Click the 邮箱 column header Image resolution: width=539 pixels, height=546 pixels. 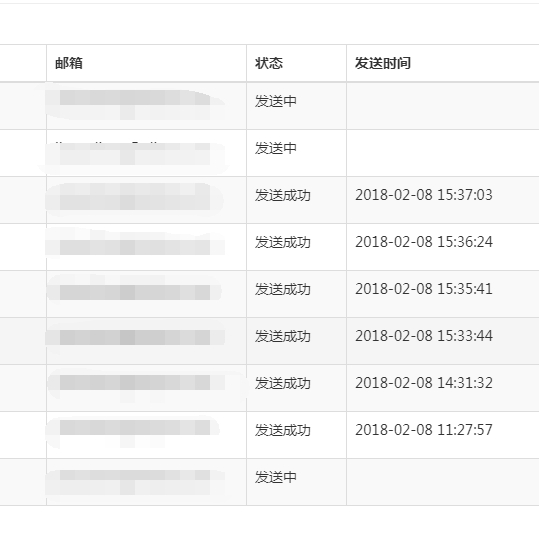point(69,63)
